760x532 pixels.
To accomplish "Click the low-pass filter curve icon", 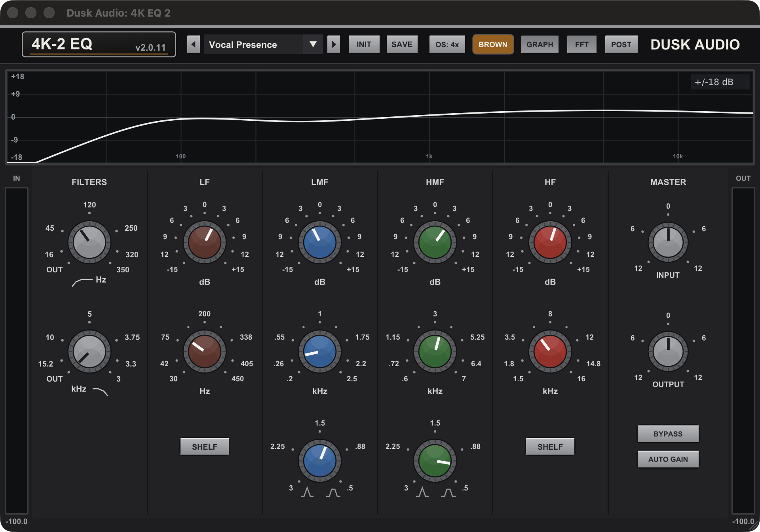I will point(100,391).
